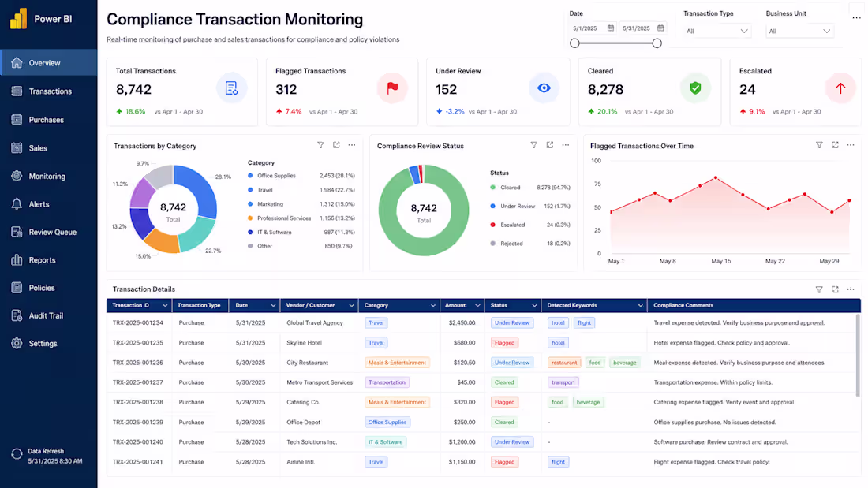Click the restaurant keyword tag
868x488 pixels.
564,363
